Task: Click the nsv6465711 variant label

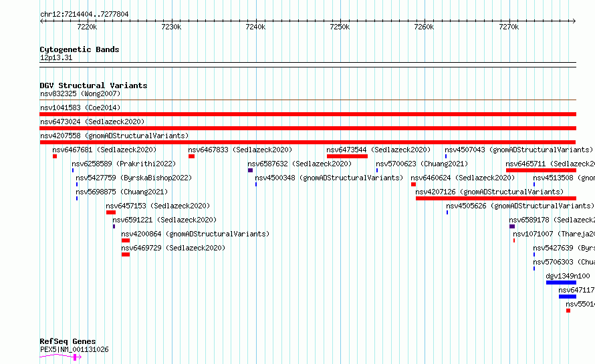Action: point(550,164)
